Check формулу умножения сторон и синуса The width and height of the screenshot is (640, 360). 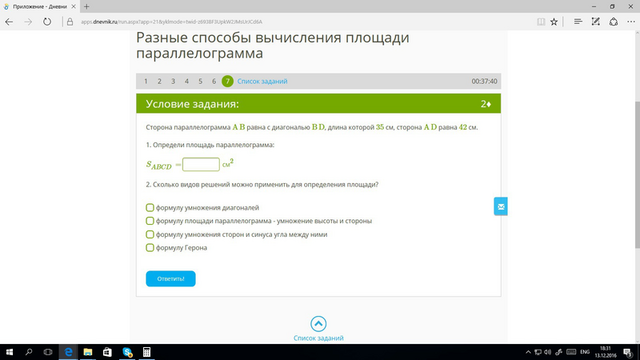pyautogui.click(x=150, y=234)
